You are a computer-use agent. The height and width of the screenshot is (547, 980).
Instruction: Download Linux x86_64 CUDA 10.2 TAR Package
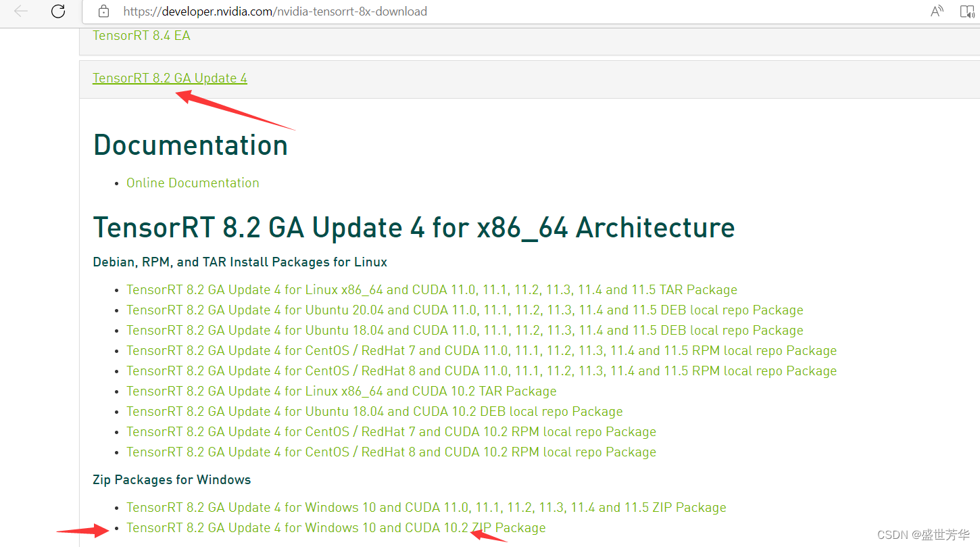341,391
